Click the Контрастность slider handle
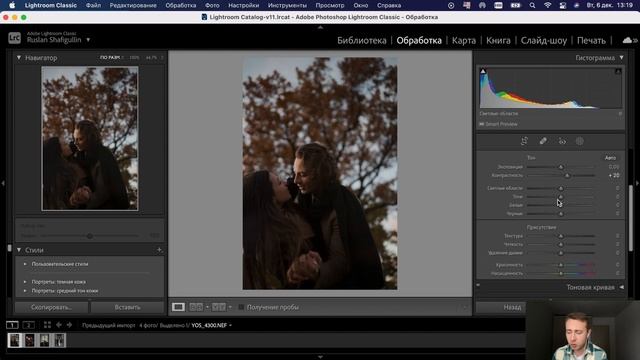Viewport: 640px width, 360px height. coord(567,176)
